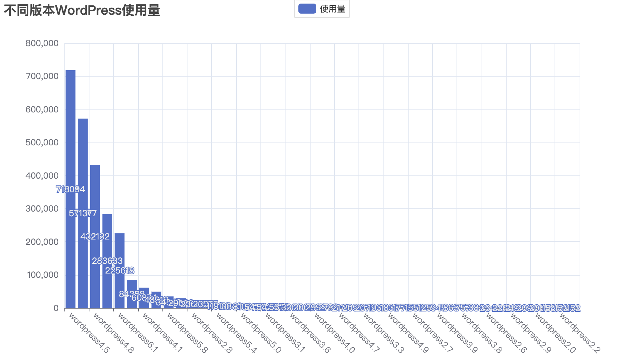Image resolution: width=644 pixels, height=358 pixels.
Task: Click the wordpress6.1 axis label
Action: 138,333
